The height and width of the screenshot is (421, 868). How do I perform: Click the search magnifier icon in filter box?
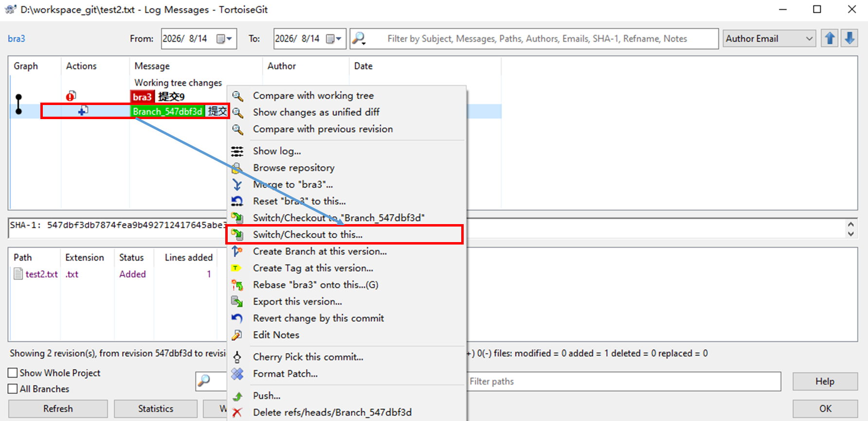click(359, 38)
